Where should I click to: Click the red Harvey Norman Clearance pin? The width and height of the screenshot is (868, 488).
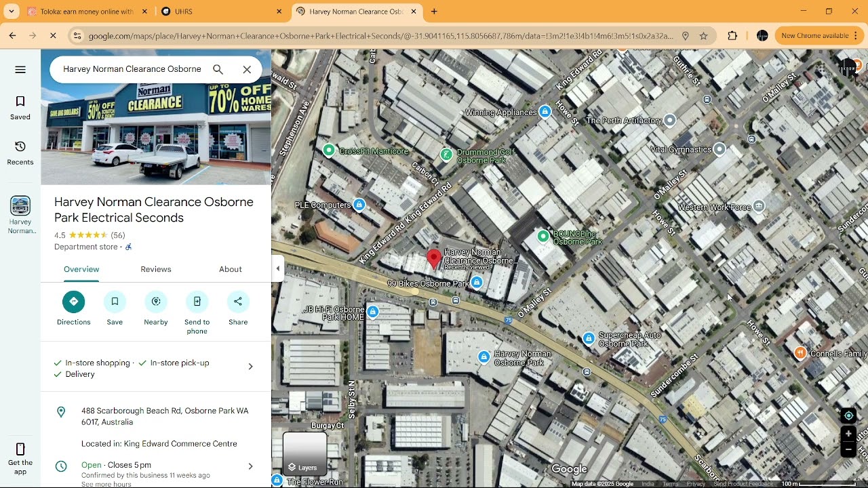coord(434,260)
